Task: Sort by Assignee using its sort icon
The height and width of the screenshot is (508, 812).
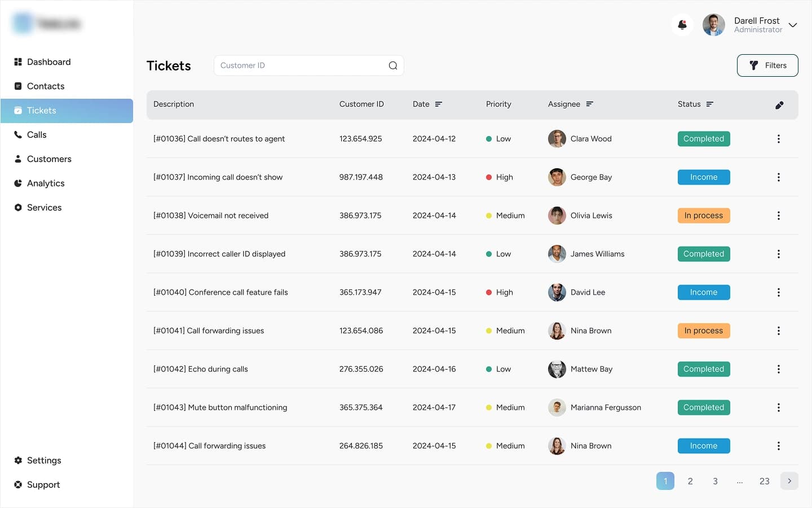Action: click(590, 104)
